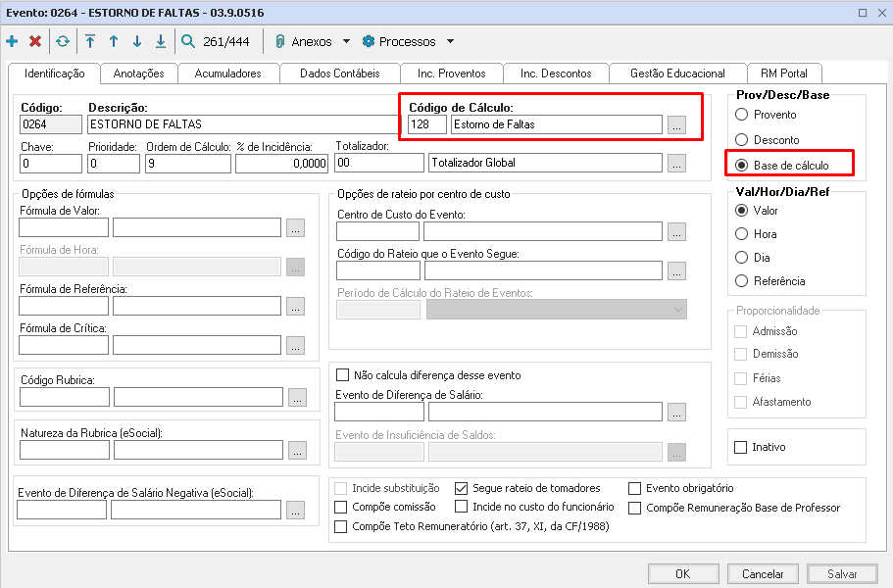Open Código Rubrica lookup button

pyautogui.click(x=297, y=397)
